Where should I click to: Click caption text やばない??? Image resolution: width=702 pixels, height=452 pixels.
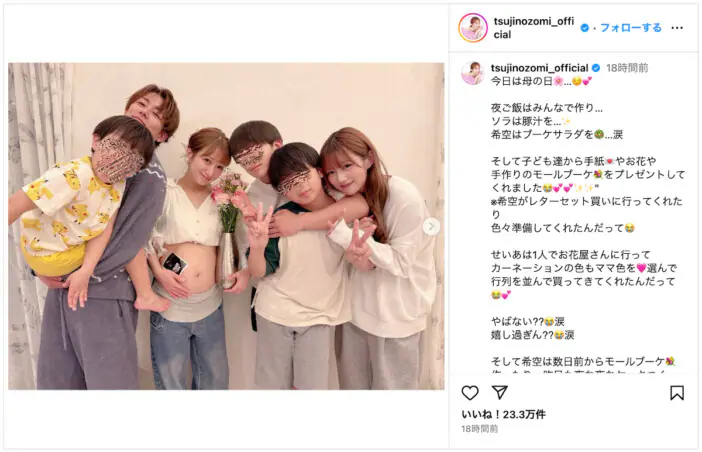coord(527,321)
